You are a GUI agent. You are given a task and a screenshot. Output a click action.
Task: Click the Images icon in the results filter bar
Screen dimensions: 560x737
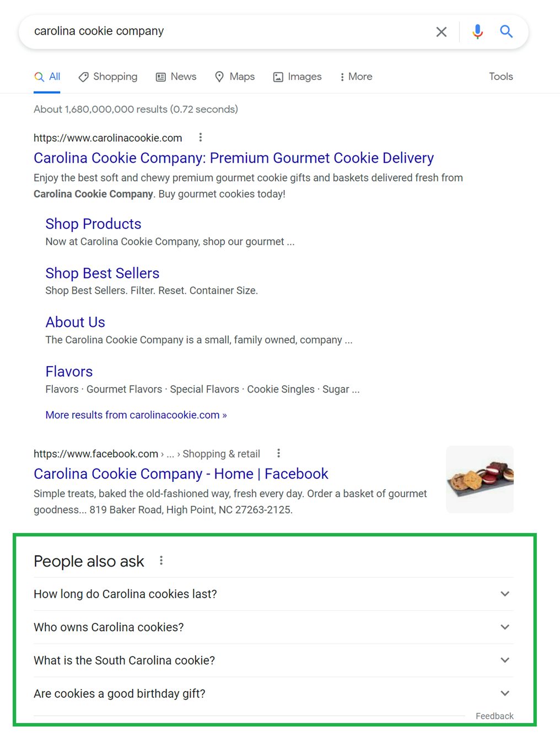(279, 77)
